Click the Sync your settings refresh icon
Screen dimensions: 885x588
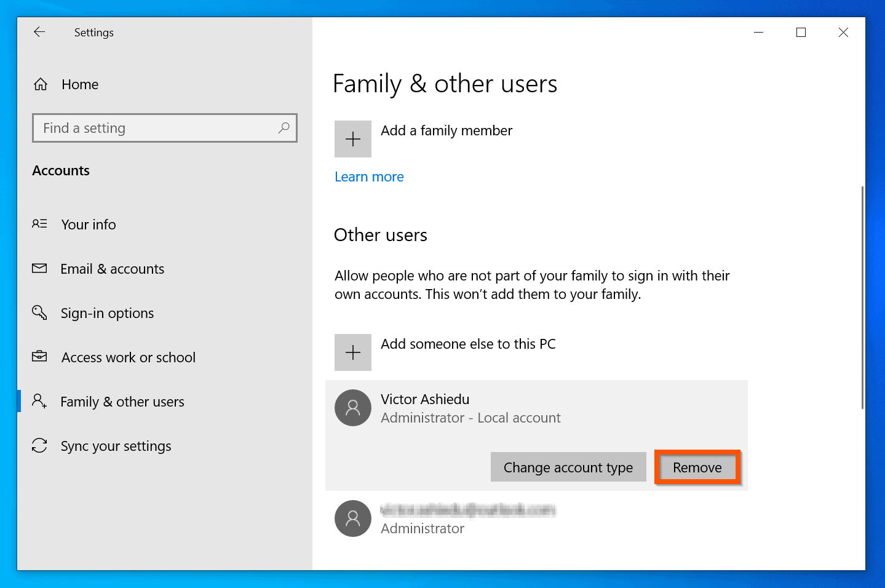(39, 445)
